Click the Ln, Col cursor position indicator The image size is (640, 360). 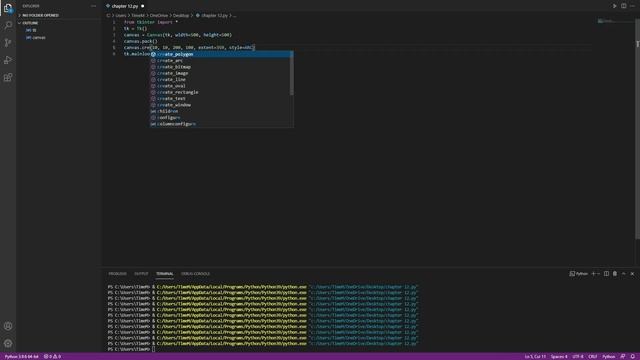pos(535,357)
